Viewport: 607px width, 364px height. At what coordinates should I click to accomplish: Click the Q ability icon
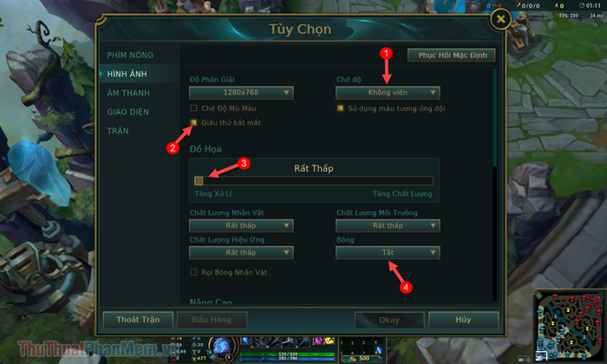258,341
